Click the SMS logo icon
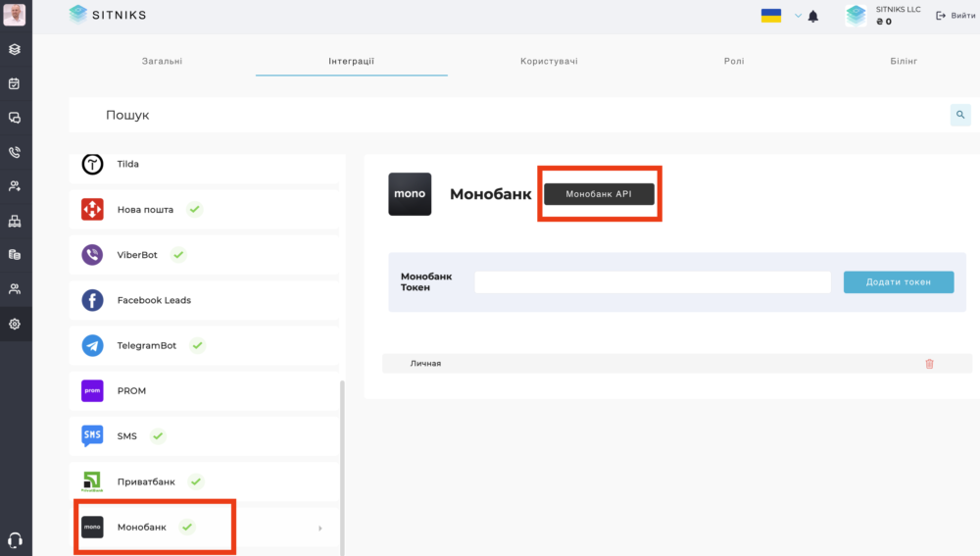The image size is (980, 556). tap(92, 436)
